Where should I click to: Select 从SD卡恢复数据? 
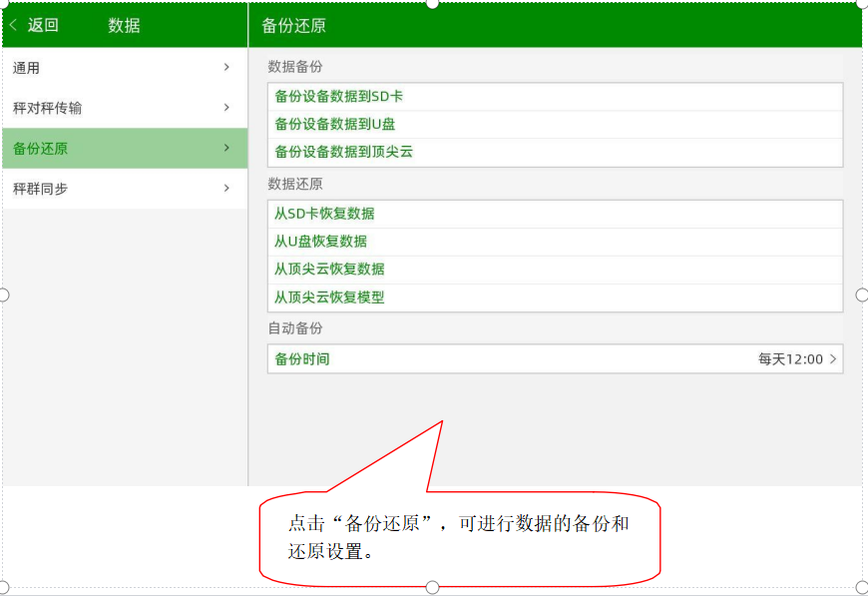pyautogui.click(x=556, y=214)
